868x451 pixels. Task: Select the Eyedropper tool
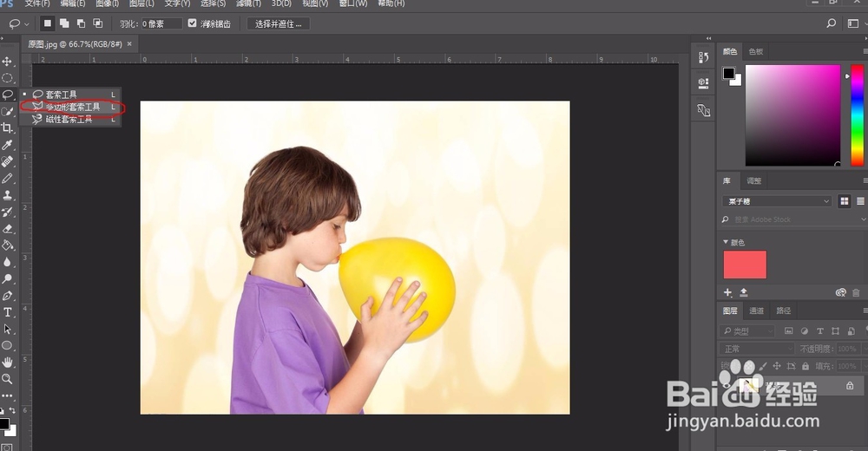(7, 145)
